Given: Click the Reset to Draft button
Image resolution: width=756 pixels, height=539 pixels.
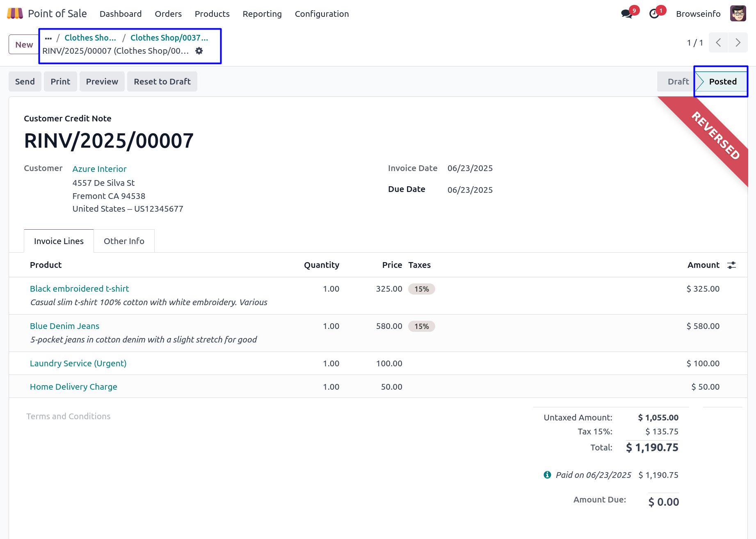Looking at the screenshot, I should pyautogui.click(x=162, y=82).
